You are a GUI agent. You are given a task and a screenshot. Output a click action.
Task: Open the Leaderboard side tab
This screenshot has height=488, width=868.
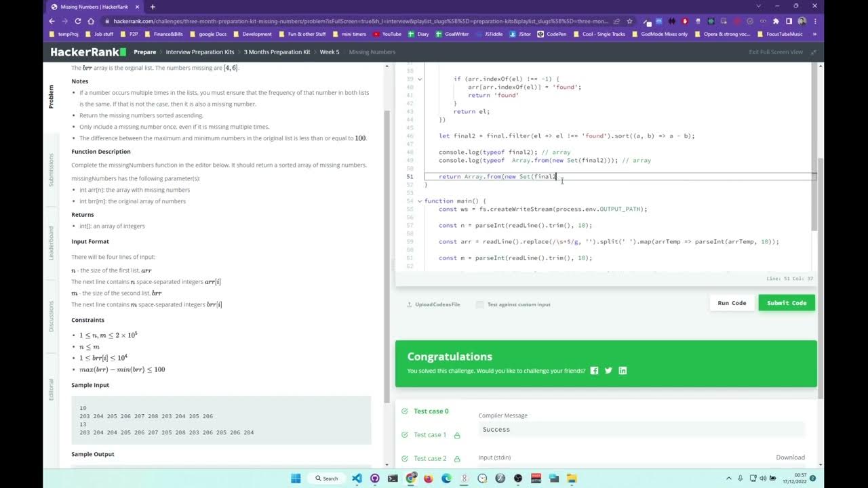(x=51, y=243)
